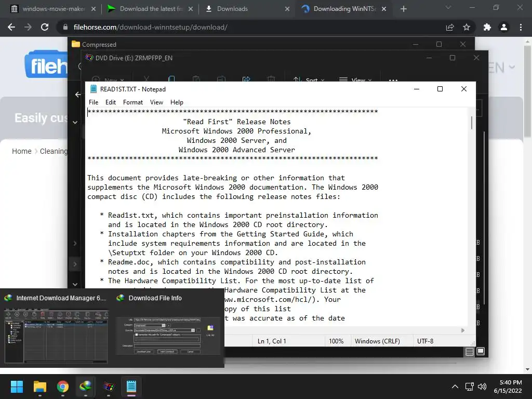532x399 pixels.
Task: Open the network tray icon
Action: click(470, 387)
